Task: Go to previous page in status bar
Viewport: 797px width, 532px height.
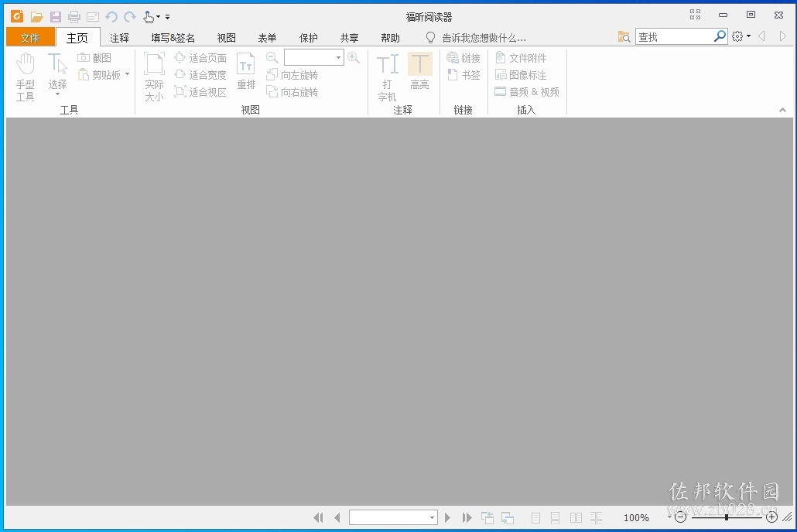Action: pos(337,518)
